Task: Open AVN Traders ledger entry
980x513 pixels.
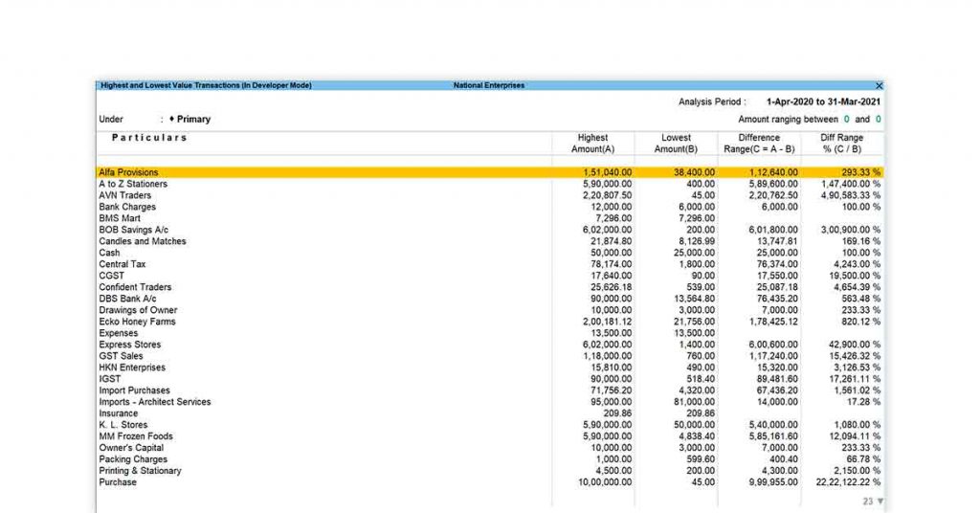Action: (x=124, y=195)
